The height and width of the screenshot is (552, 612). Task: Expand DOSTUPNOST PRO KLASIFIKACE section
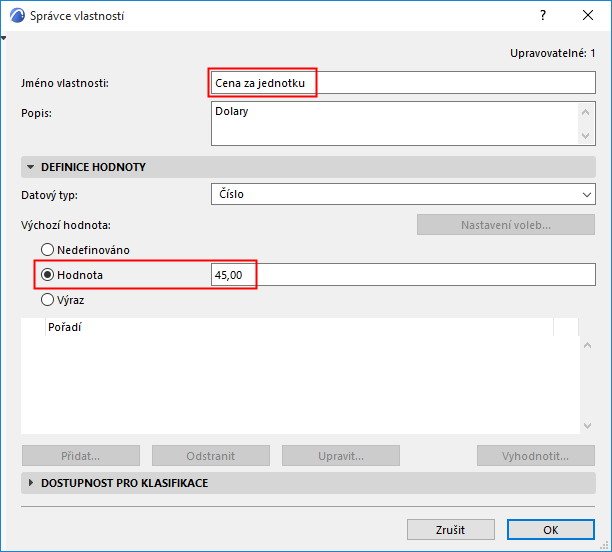[x=30, y=483]
